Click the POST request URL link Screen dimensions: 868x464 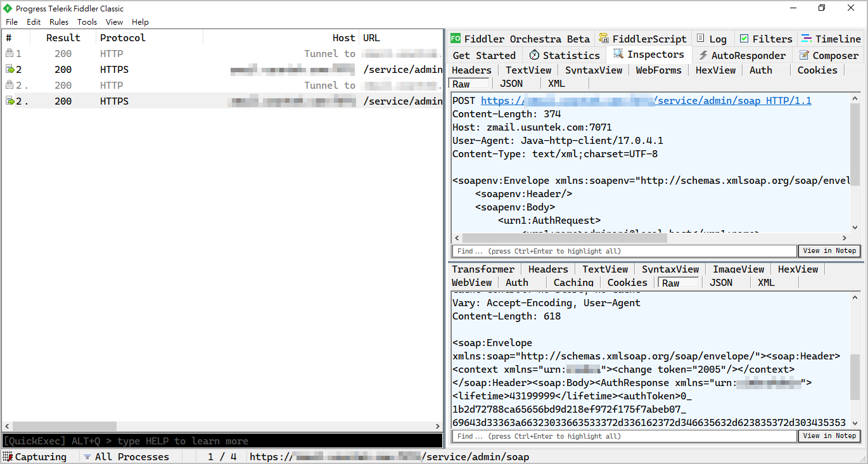(646, 101)
